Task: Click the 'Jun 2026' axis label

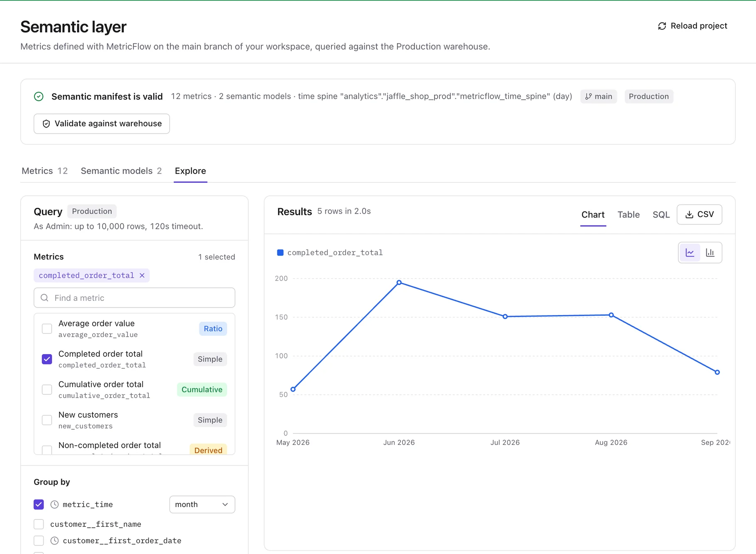Action: 399,442
